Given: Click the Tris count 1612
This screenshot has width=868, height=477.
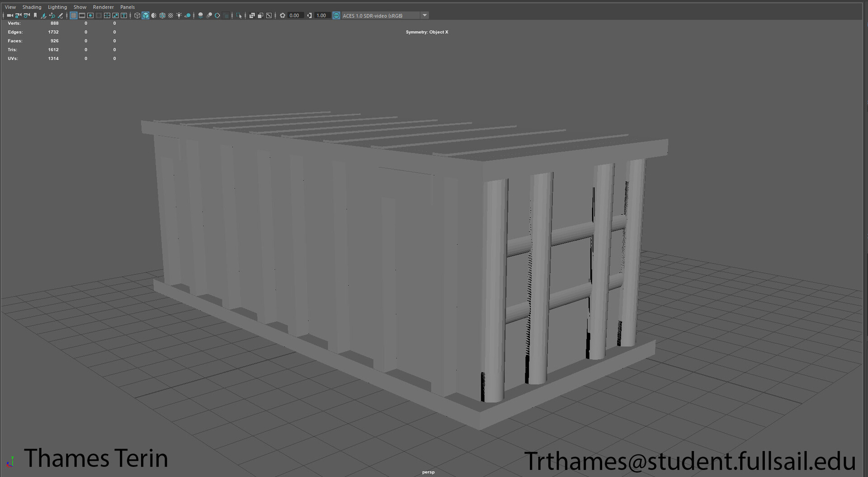Looking at the screenshot, I should click(53, 50).
